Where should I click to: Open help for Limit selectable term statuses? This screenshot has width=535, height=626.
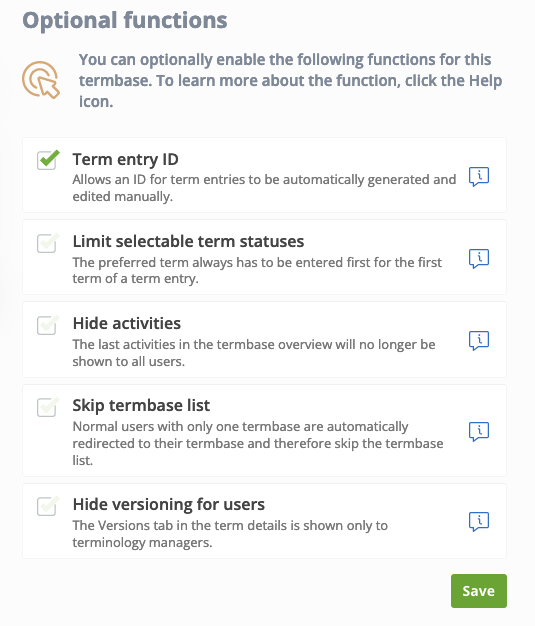point(479,259)
